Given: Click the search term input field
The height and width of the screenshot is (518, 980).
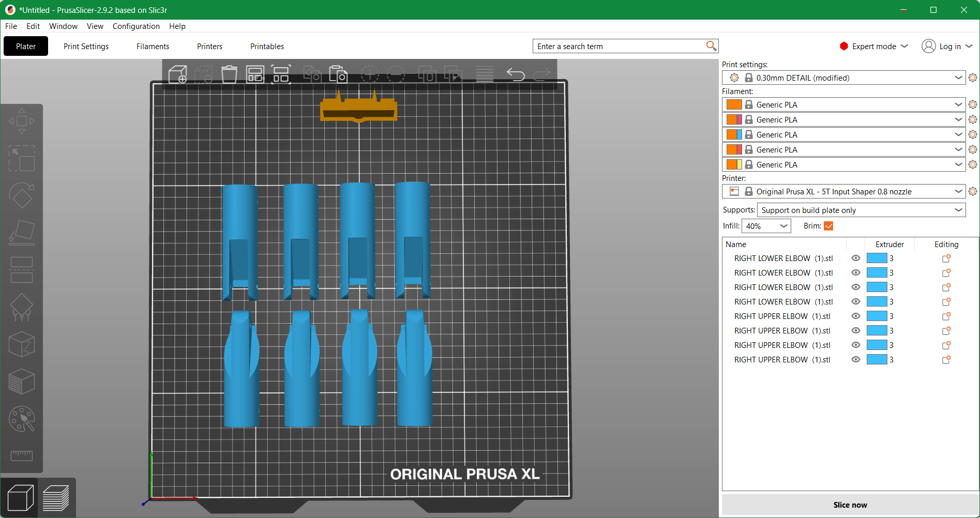Looking at the screenshot, I should [620, 46].
